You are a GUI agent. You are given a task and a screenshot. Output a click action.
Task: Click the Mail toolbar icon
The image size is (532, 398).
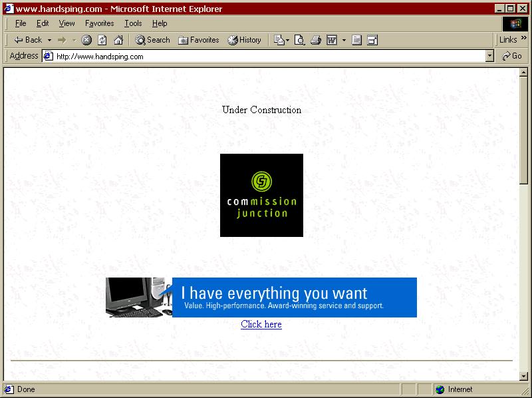[279, 40]
